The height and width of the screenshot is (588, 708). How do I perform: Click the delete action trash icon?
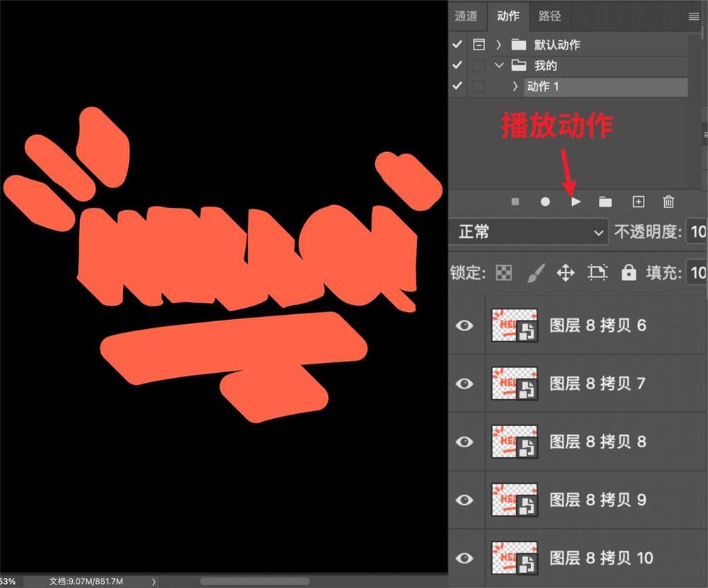(669, 201)
